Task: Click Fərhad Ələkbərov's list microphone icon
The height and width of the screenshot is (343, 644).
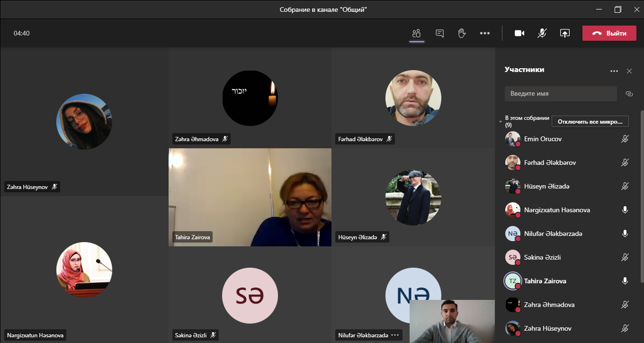Action: click(x=625, y=162)
